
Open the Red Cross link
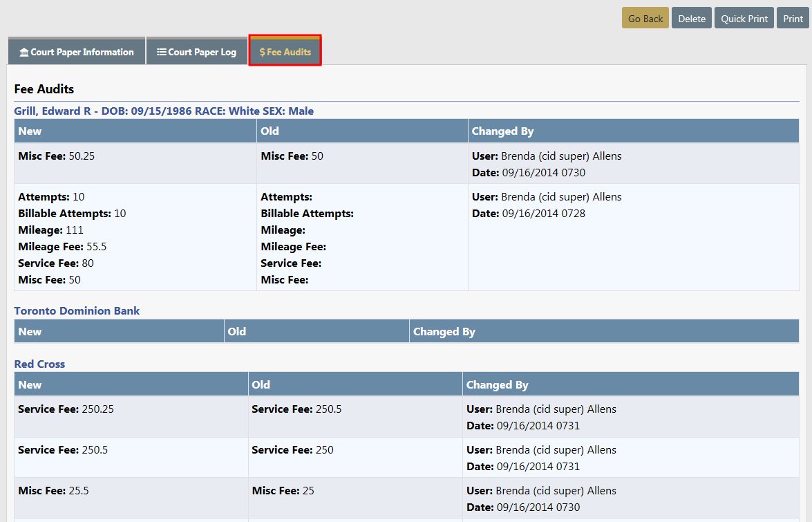tap(39, 364)
